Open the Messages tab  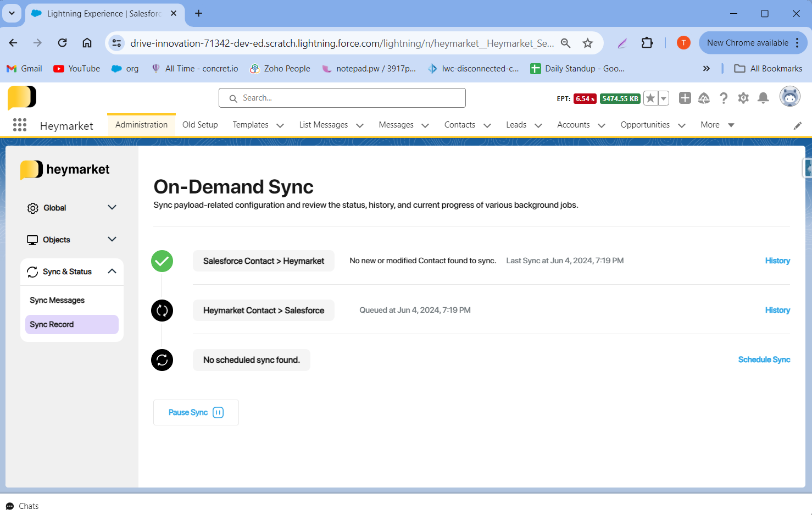coord(396,125)
